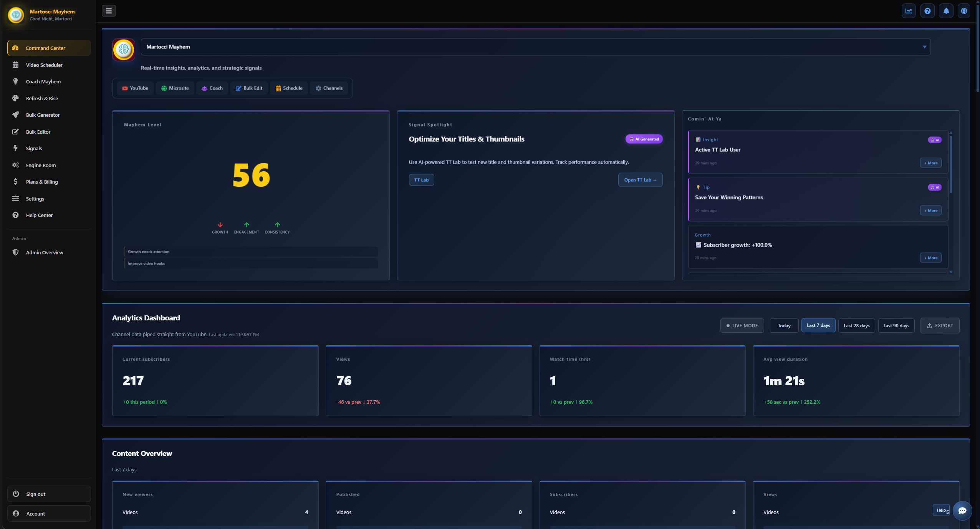Image resolution: width=980 pixels, height=529 pixels.
Task: Click the hamburger menu icon
Action: (109, 11)
